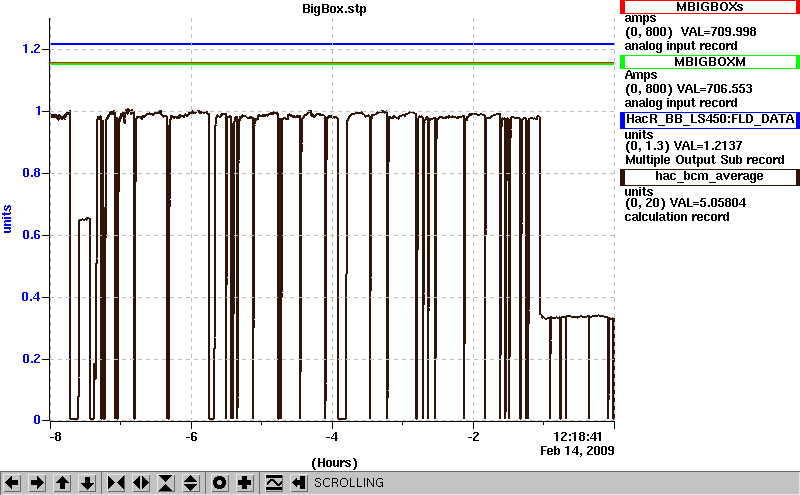Click the VAL=1.2137 reading
The image size is (800, 495).
pos(708,146)
